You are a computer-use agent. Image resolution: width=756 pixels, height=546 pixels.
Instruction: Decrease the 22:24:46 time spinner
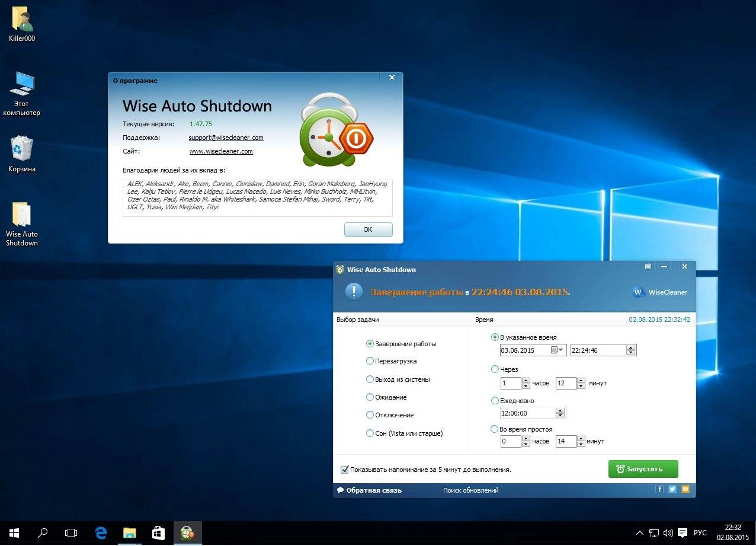coord(631,353)
